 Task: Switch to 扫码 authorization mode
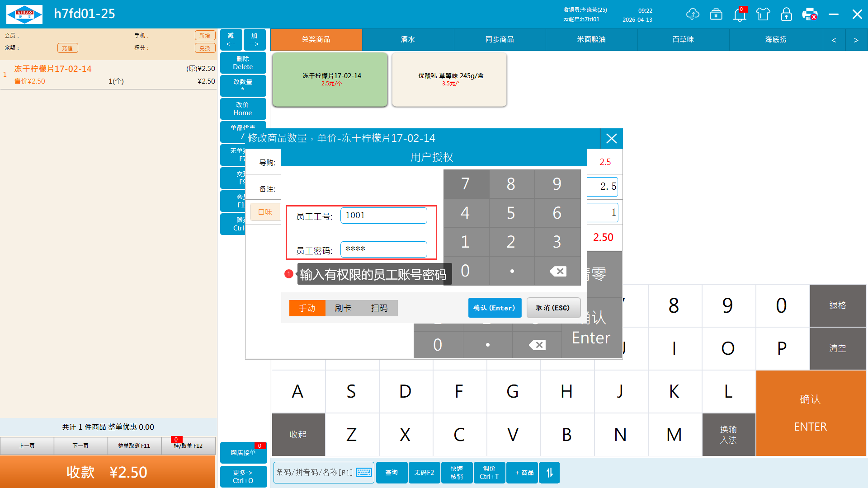click(x=379, y=308)
